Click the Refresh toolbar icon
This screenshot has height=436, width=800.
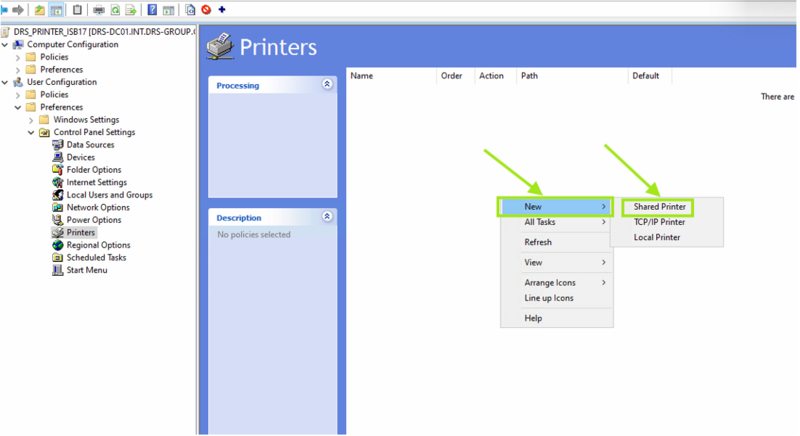point(115,10)
